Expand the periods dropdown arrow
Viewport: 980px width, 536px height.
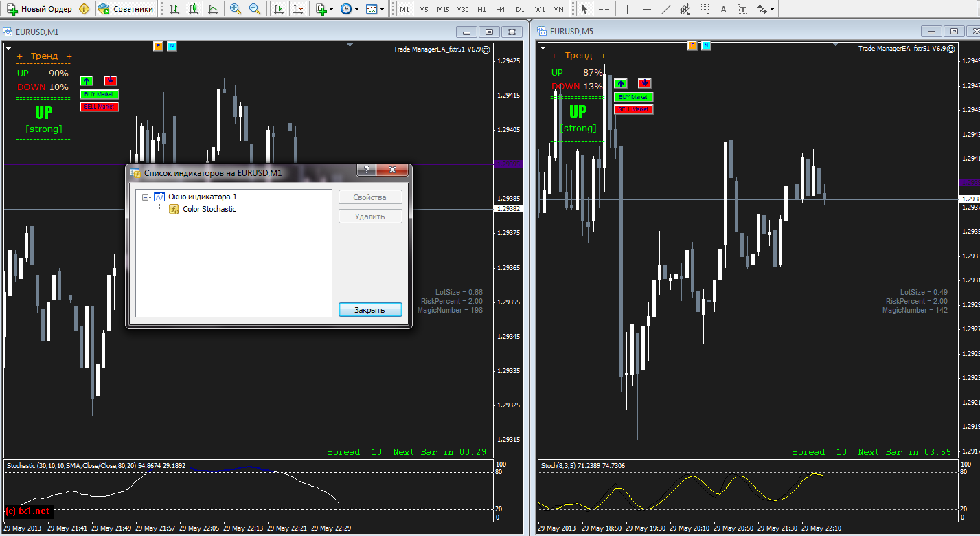tap(356, 10)
